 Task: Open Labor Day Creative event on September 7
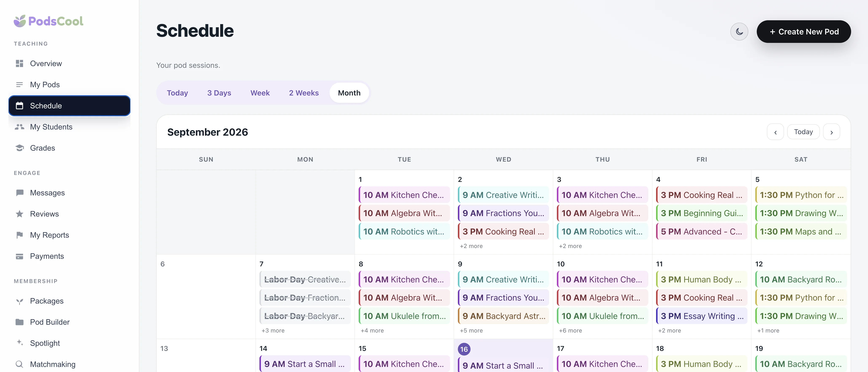click(305, 280)
